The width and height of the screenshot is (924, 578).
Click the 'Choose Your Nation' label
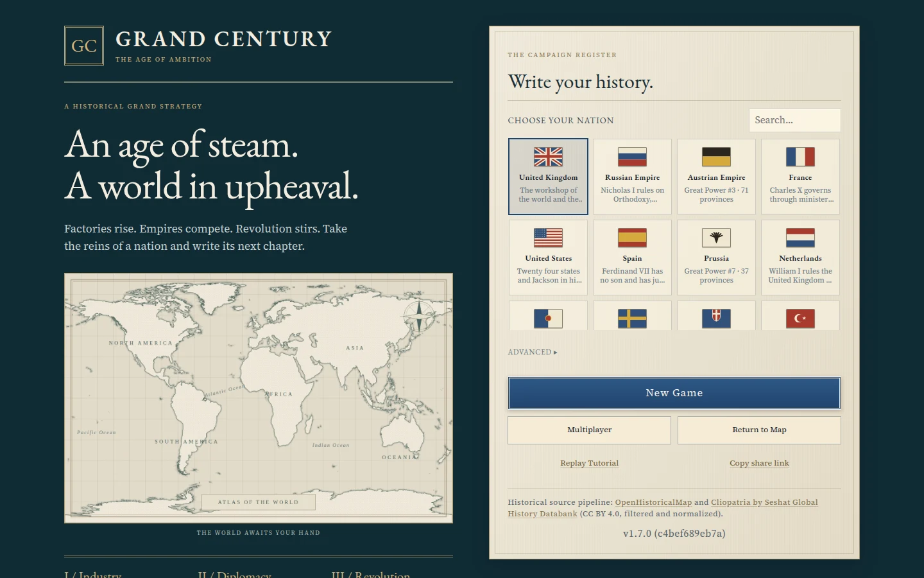[561, 121]
